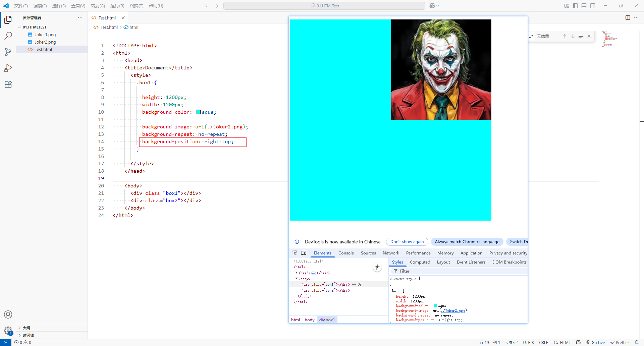Open the HTML language mode selector
Viewport: 644px width, 346px height.
pyautogui.click(x=565, y=342)
